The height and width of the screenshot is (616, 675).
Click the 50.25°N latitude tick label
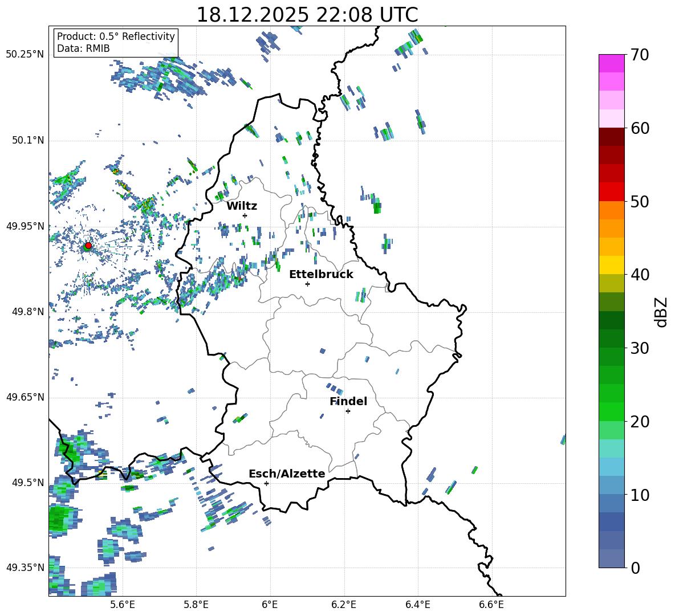tap(25, 54)
